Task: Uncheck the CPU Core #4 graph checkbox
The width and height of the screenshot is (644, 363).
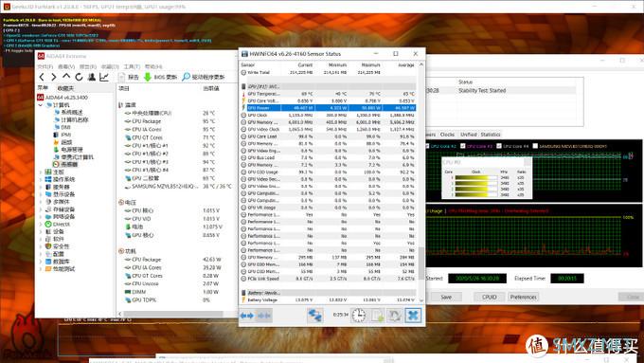Action: [x=499, y=146]
